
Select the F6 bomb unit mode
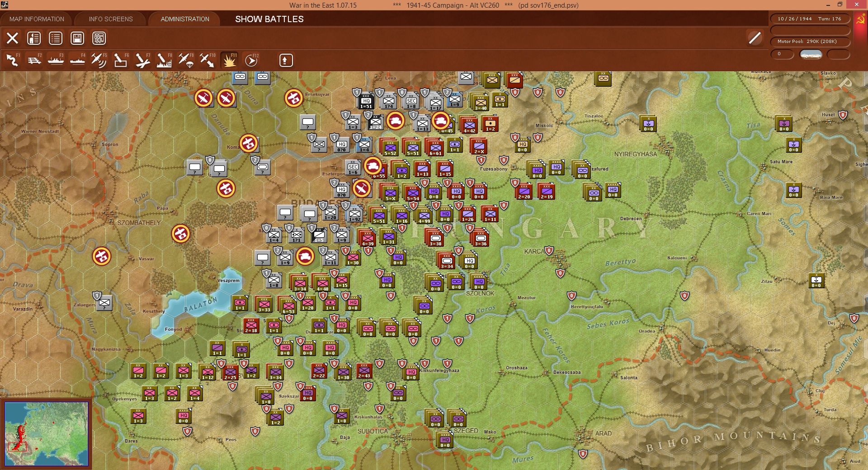point(121,60)
